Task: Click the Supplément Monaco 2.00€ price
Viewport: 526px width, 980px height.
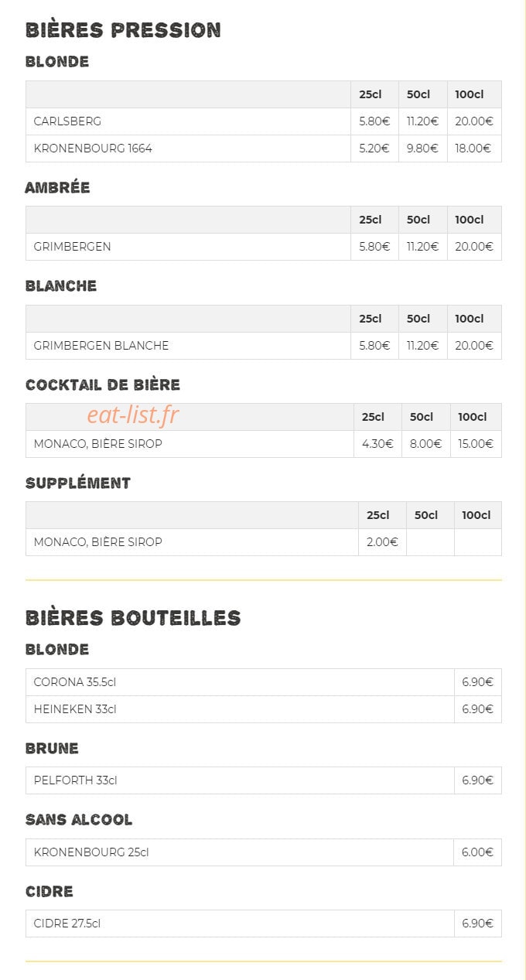Action: point(382,542)
